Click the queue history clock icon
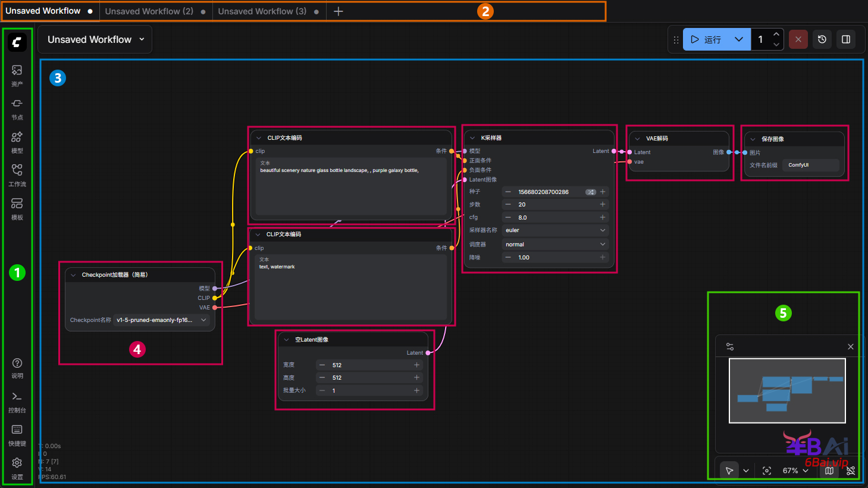The width and height of the screenshot is (868, 488). (822, 39)
